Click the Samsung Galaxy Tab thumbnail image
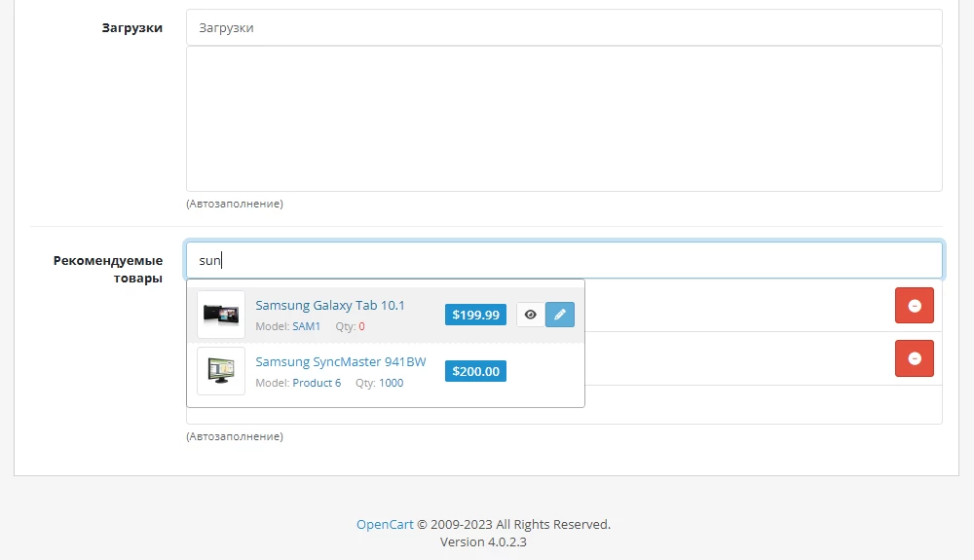The height and width of the screenshot is (560, 974). coord(221,315)
